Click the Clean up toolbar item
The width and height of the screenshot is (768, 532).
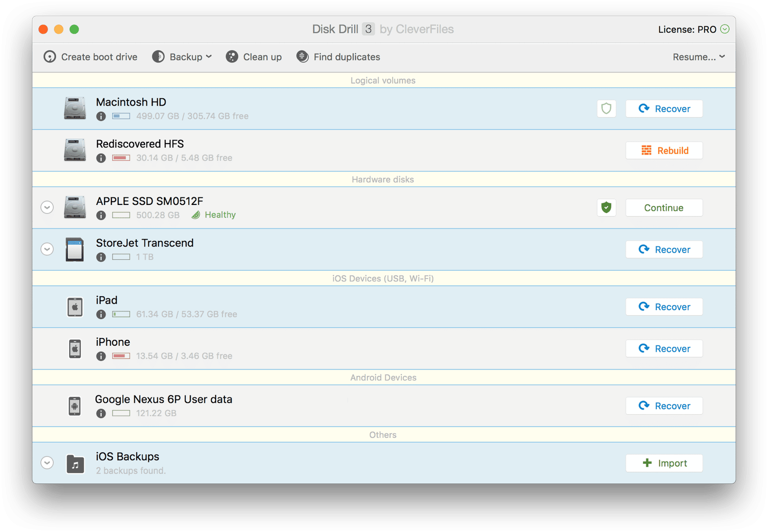point(254,57)
